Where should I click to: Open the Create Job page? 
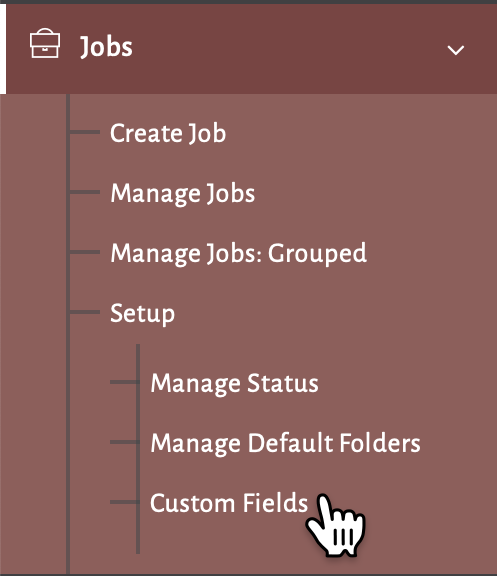[168, 133]
